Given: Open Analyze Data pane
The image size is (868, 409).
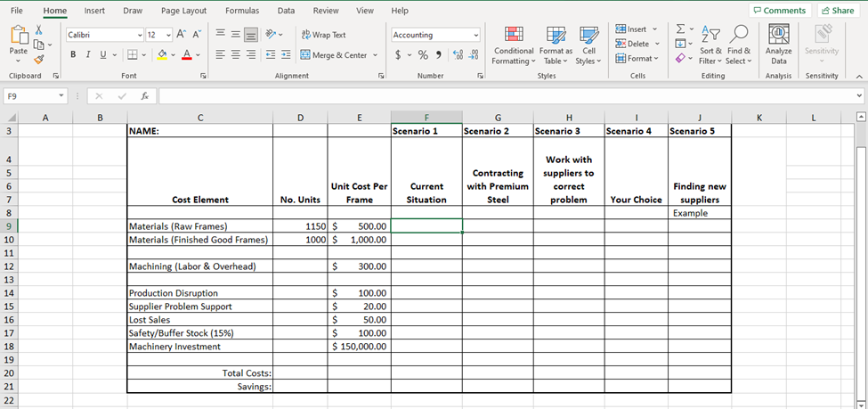Looking at the screenshot, I should [x=778, y=45].
